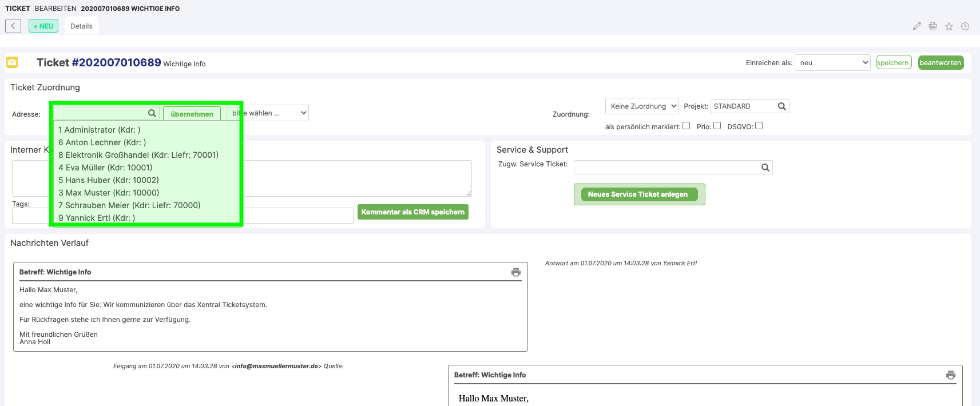The width and height of the screenshot is (980, 406).
Task: Toggle the Prio checkbox
Action: (717, 126)
